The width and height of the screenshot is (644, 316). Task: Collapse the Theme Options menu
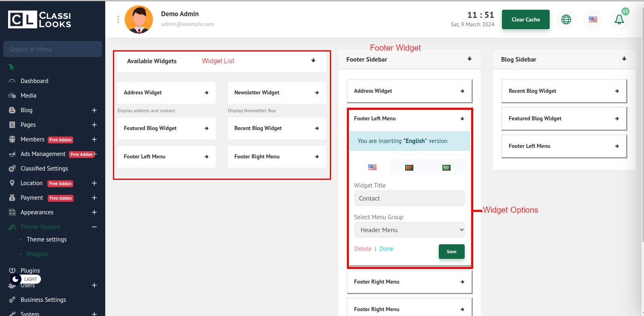tap(94, 227)
